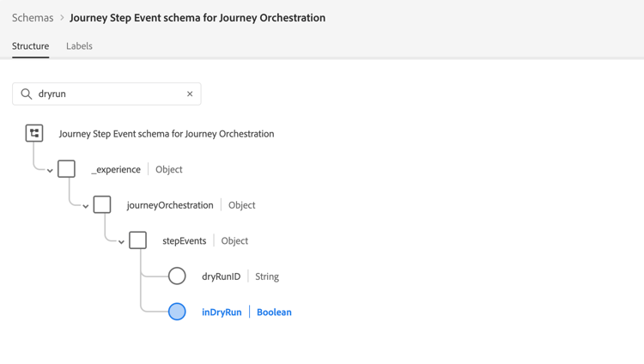
Task: Click the search magnifier icon
Action: click(27, 94)
